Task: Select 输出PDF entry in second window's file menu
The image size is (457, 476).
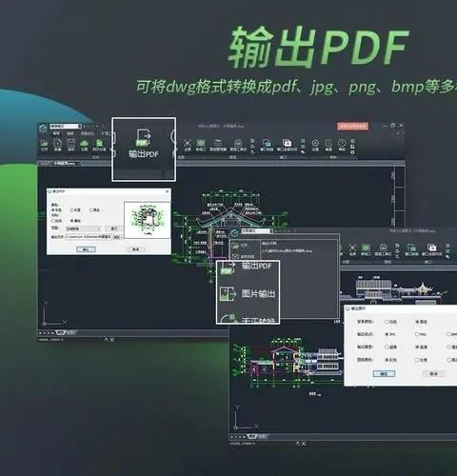Action: [x=248, y=267]
